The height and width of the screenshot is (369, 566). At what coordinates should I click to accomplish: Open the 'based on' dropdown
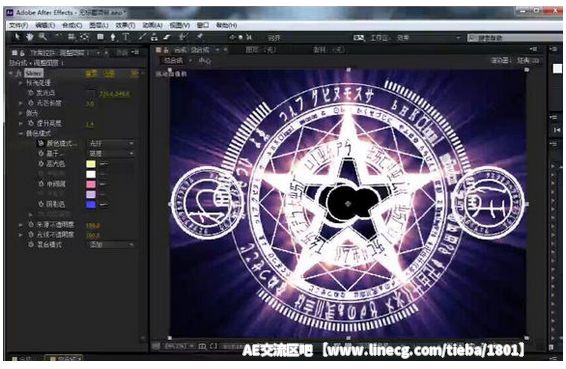(111, 154)
